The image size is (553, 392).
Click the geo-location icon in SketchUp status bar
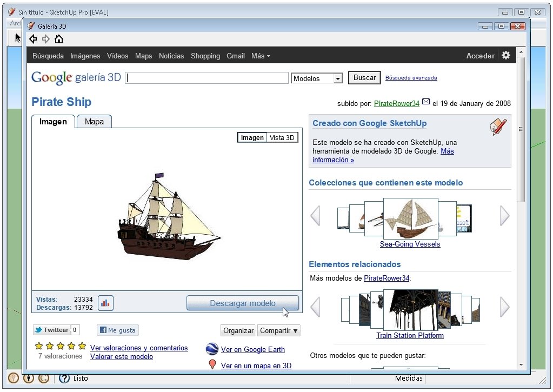[13, 378]
